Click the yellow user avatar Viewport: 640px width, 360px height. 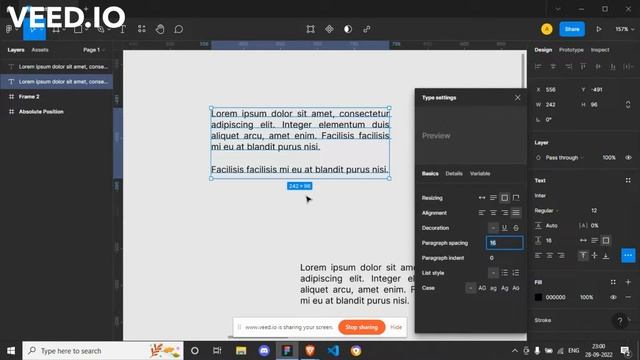(547, 29)
